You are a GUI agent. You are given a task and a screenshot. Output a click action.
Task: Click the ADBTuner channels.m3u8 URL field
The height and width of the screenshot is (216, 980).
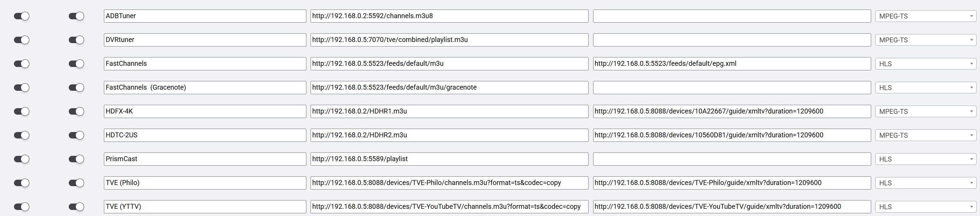(x=449, y=16)
